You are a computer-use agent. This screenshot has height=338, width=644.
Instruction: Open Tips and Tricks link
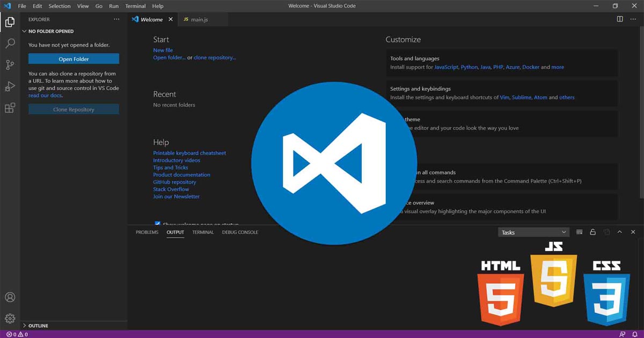pos(171,167)
